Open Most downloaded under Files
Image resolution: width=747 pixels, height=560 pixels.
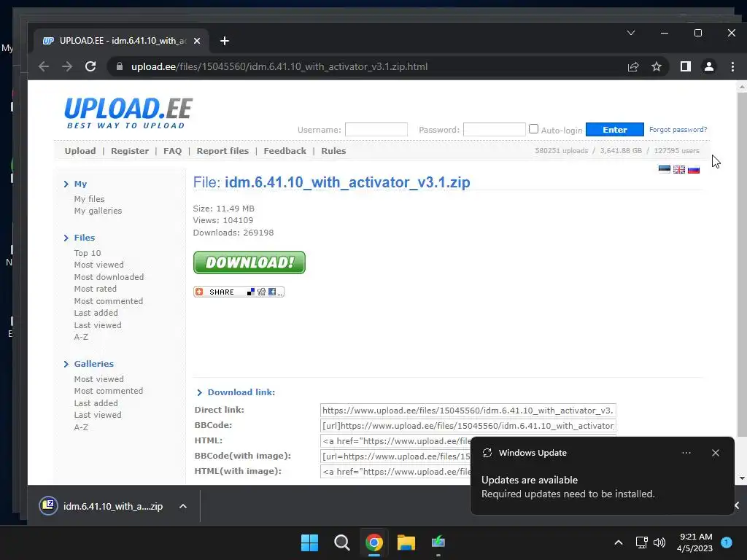pyautogui.click(x=109, y=277)
